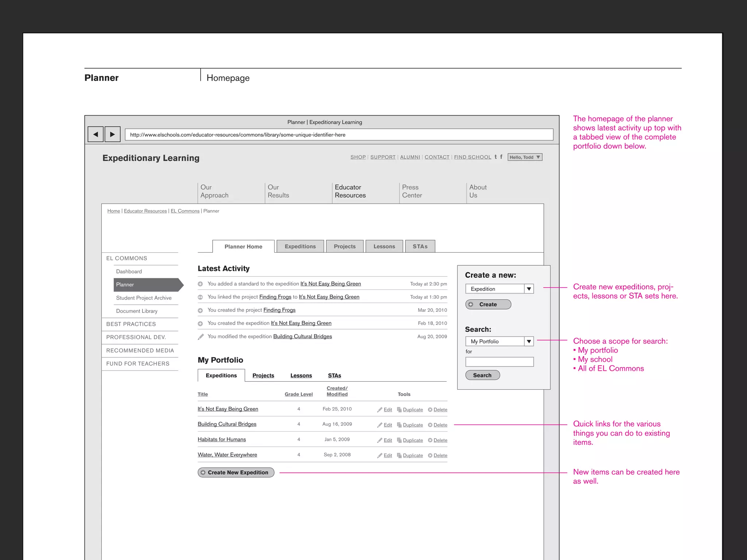Click Edit pencil icon for It's Not Easy Being Green
Viewport: 747px width, 560px height.
point(380,410)
